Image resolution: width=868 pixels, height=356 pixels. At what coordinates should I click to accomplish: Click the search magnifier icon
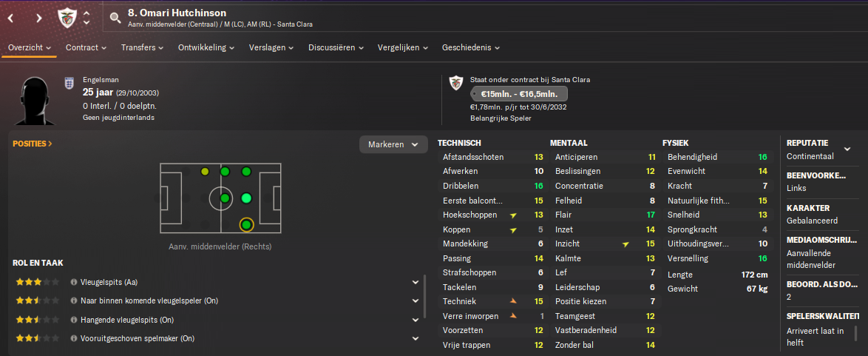point(115,18)
